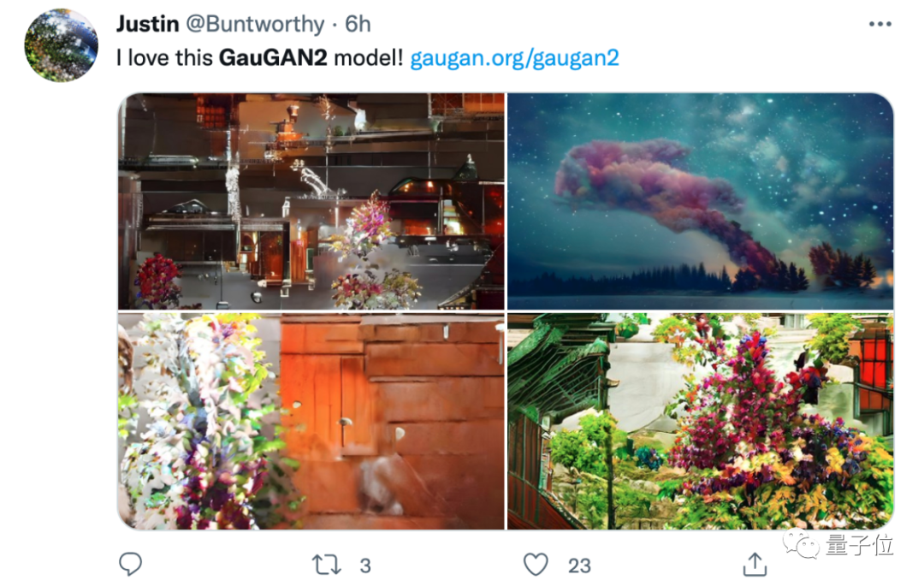Click the share upload icon
This screenshot has width=924, height=586.
755,565
